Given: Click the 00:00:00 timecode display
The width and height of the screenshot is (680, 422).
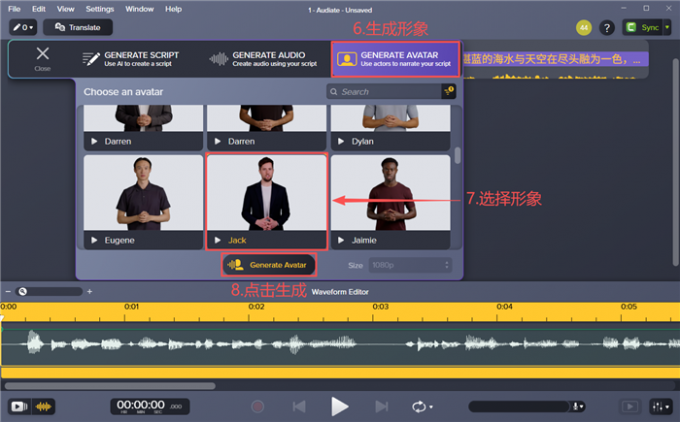Looking at the screenshot, I should point(150,406).
